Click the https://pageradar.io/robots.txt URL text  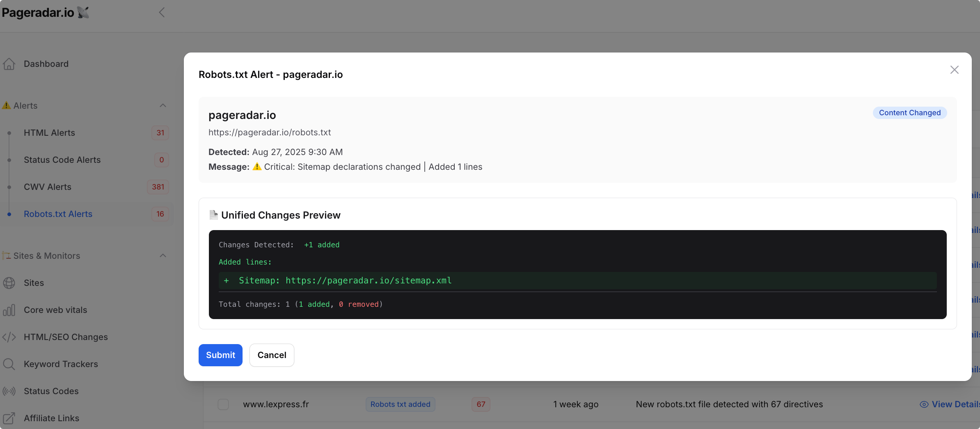[270, 132]
